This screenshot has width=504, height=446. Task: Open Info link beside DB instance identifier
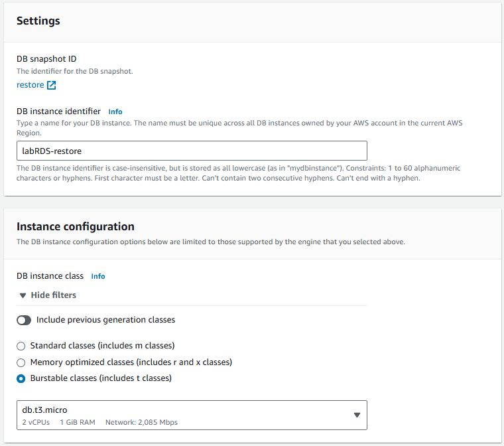(x=115, y=111)
